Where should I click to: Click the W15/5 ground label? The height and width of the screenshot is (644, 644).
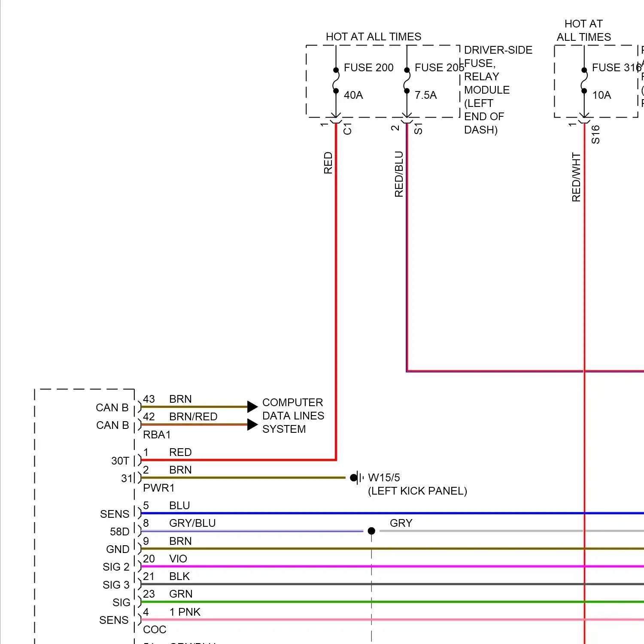pos(384,477)
